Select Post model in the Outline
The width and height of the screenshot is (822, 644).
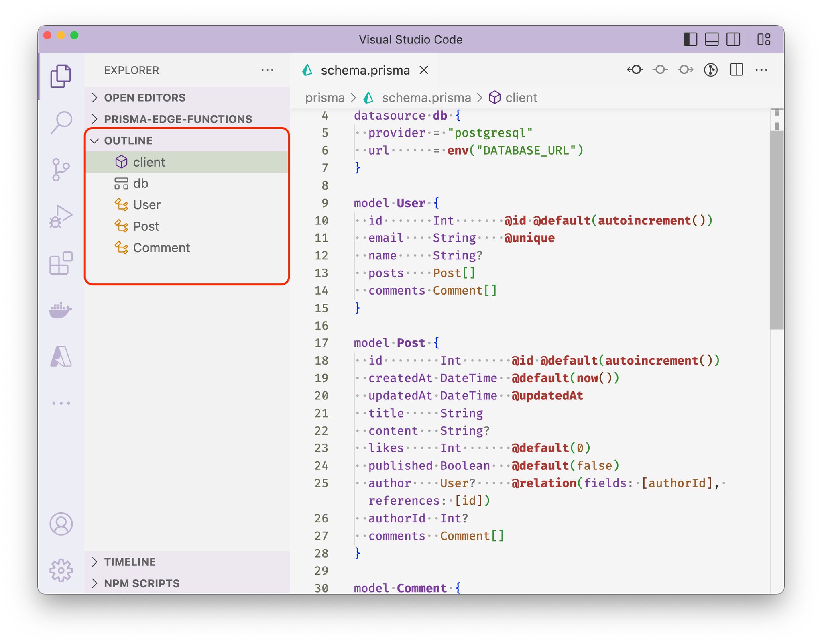pyautogui.click(x=187, y=226)
